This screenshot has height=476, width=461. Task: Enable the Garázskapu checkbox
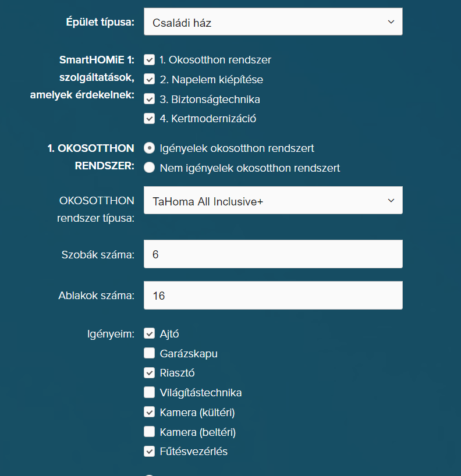[x=150, y=353]
